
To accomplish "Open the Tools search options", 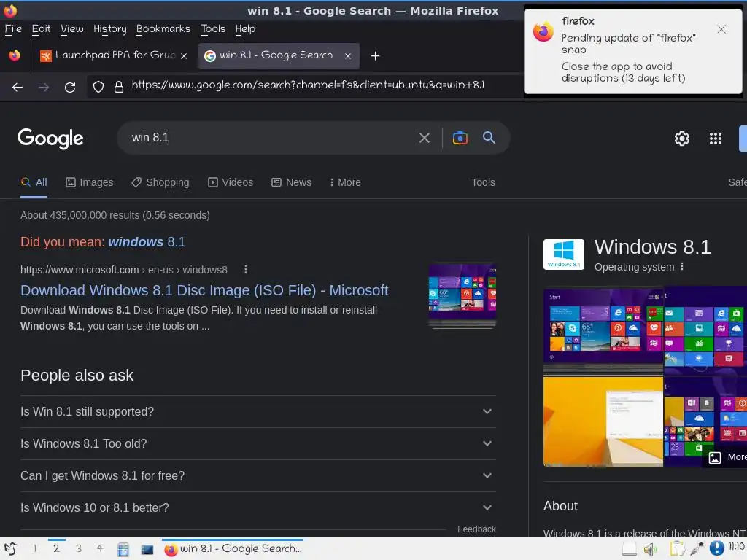I will 483,182.
